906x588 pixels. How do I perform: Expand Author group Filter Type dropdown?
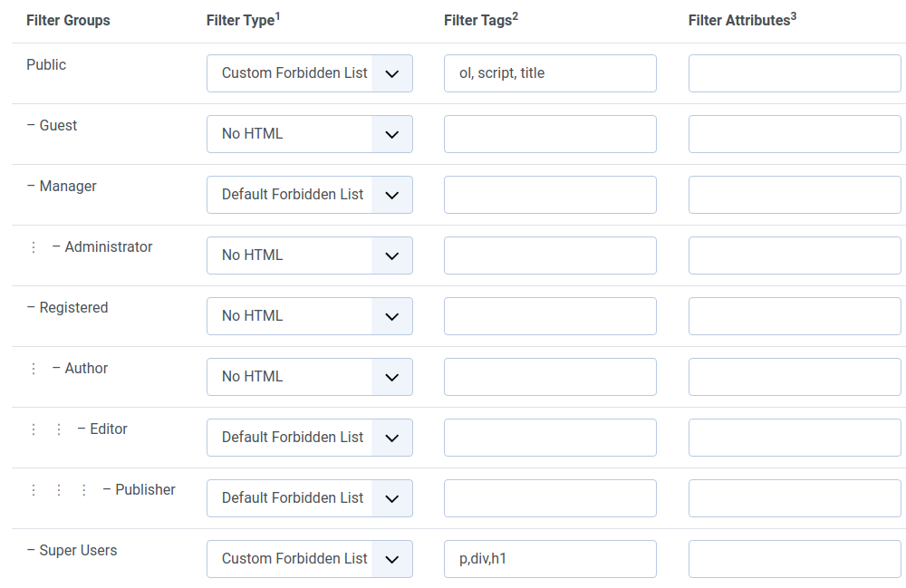(x=309, y=377)
